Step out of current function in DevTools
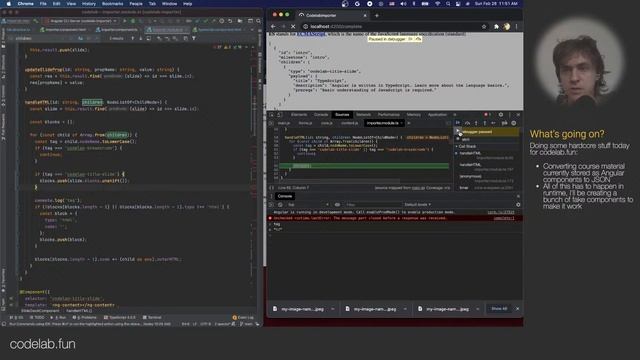This screenshot has width=640, height=360. [484, 123]
